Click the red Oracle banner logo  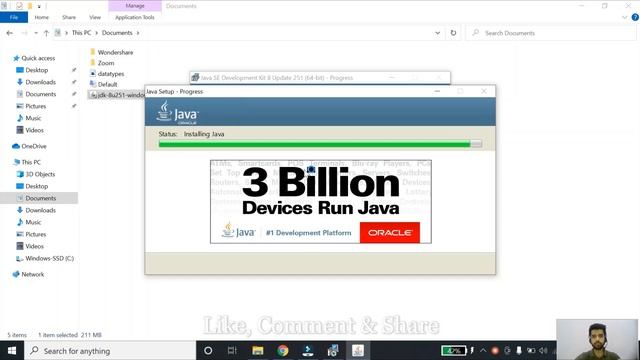pyautogui.click(x=390, y=233)
